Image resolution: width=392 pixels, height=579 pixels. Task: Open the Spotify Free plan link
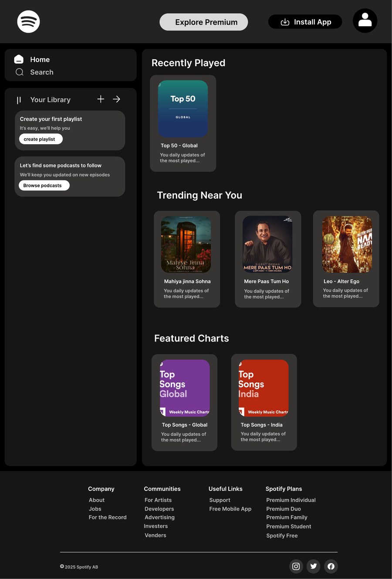pyautogui.click(x=282, y=536)
